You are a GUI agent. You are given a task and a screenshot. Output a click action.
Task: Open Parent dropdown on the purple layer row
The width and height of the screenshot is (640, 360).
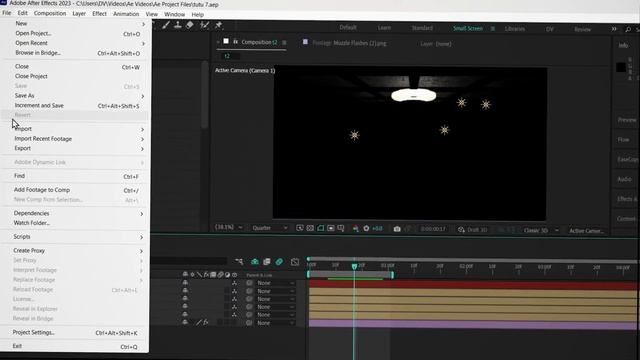275,323
